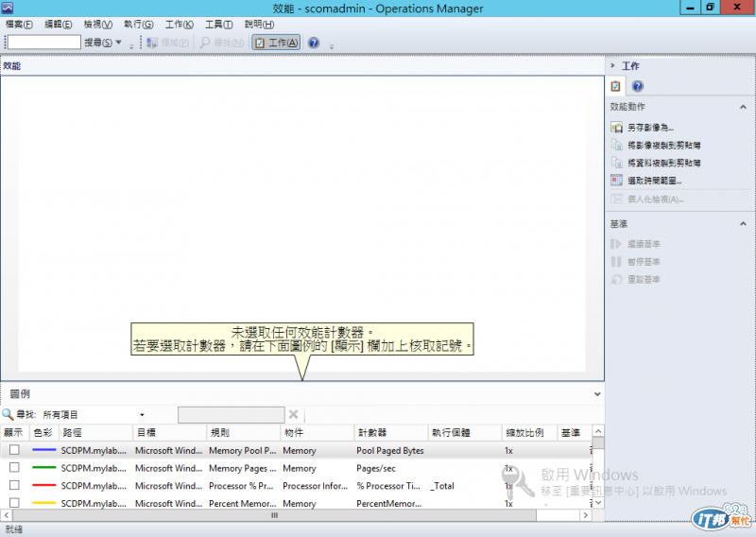This screenshot has height=537, width=756.
Task: Open toolbar overflow options after help icon
Action: coord(332,47)
